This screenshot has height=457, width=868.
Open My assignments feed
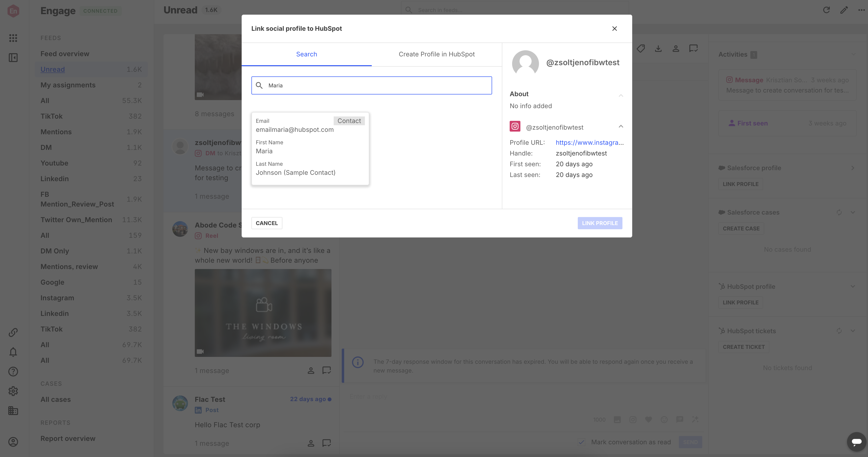(91, 85)
